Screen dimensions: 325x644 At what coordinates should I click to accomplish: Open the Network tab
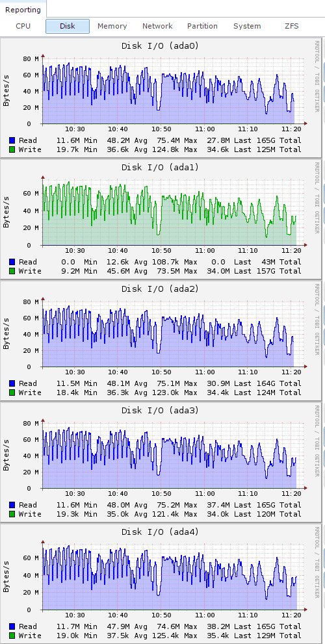click(157, 26)
